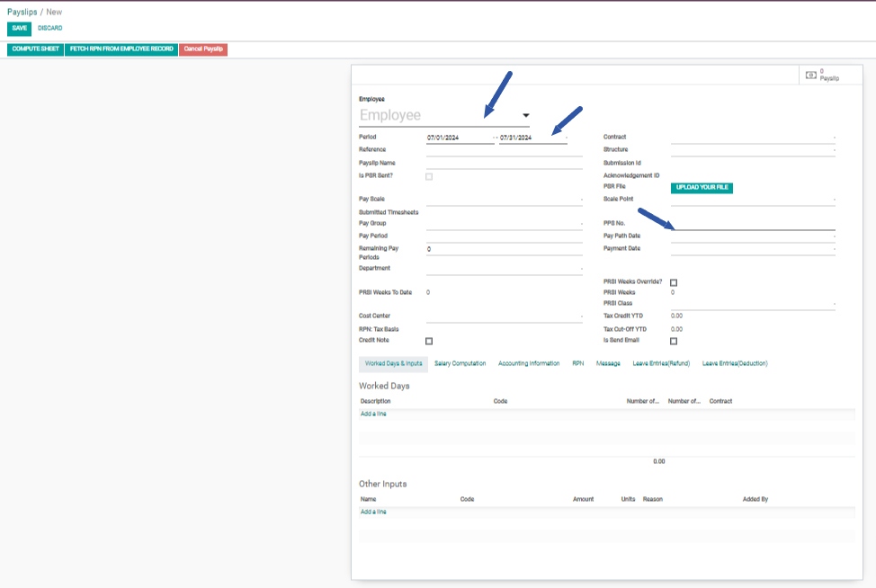Viewport: 876px width, 588px height.
Task: Click Add a line under Worked Days
Action: [373, 414]
